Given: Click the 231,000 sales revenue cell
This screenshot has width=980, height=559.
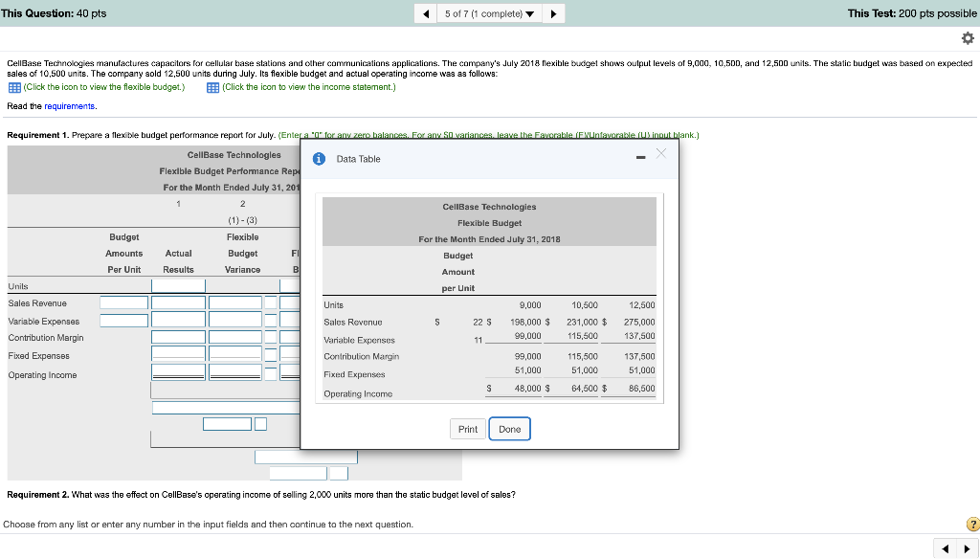Looking at the screenshot, I should tap(582, 322).
